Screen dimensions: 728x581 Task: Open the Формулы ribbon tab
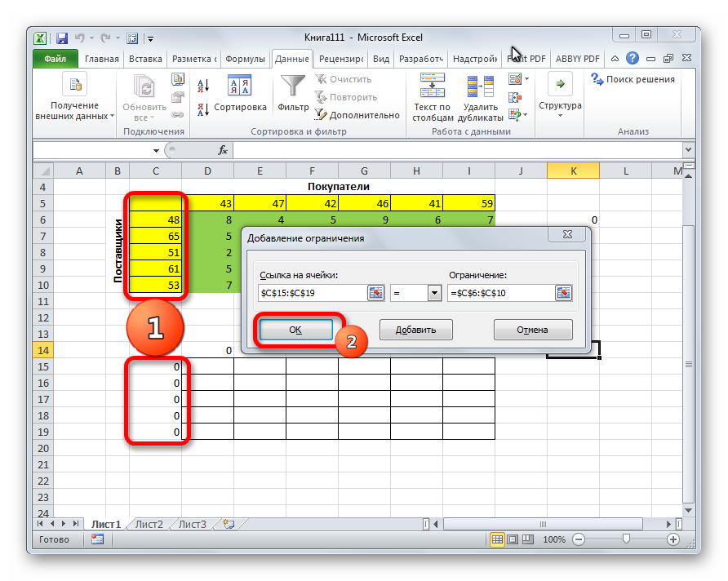[x=245, y=60]
